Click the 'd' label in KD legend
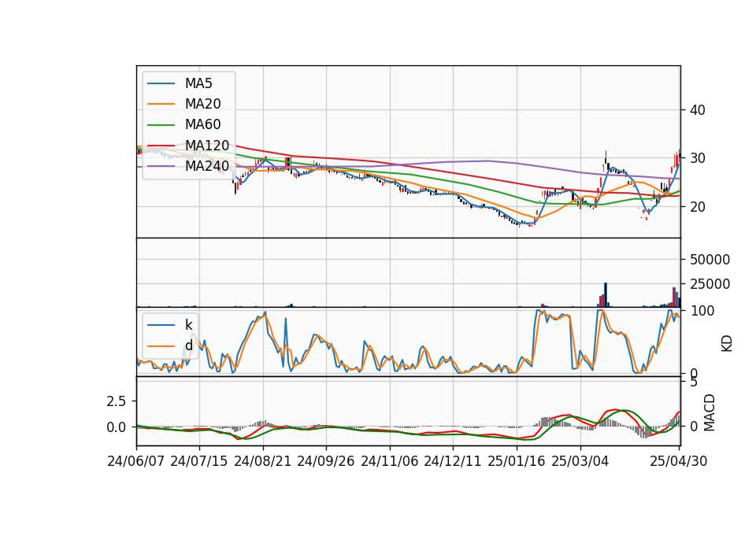This screenshot has width=756, height=543. [188, 345]
